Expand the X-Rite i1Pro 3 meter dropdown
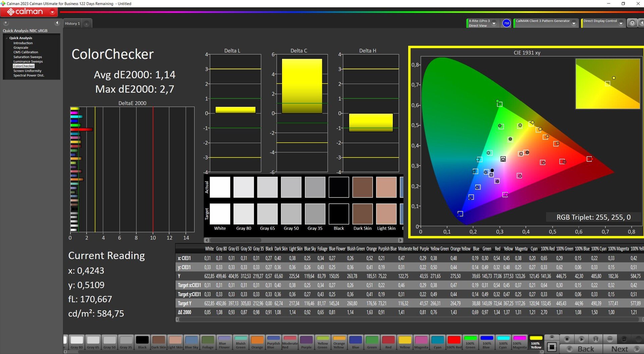Screen dimensions: 644x354 (494, 23)
